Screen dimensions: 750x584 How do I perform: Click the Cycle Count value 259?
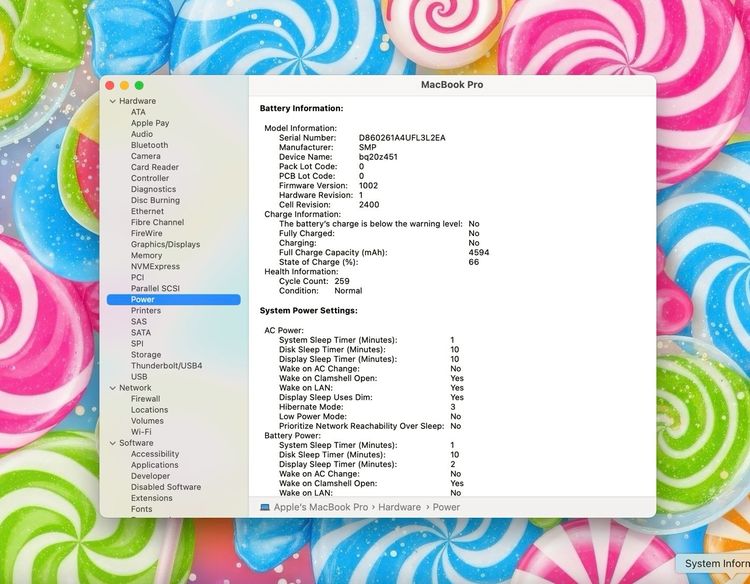coord(342,281)
